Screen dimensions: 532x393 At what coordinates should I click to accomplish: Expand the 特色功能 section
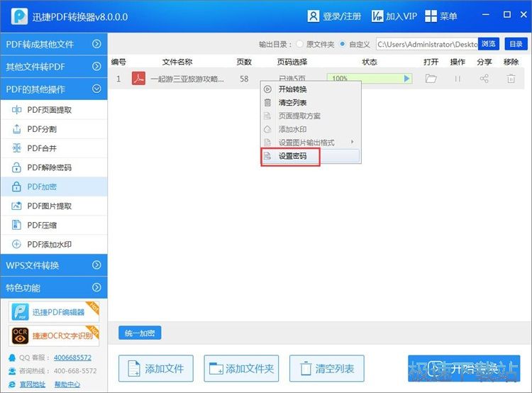pyautogui.click(x=54, y=288)
